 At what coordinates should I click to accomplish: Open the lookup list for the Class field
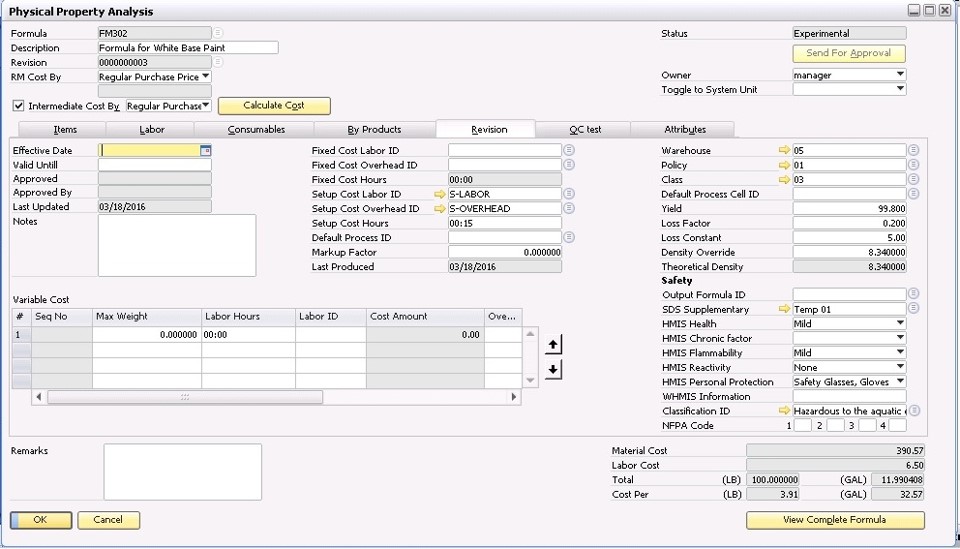coord(913,179)
